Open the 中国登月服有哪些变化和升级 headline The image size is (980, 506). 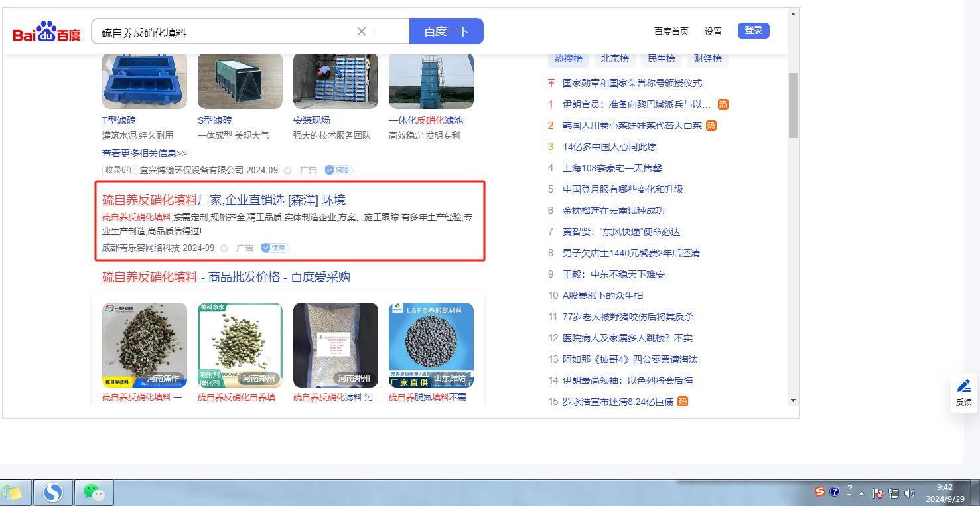pos(623,189)
